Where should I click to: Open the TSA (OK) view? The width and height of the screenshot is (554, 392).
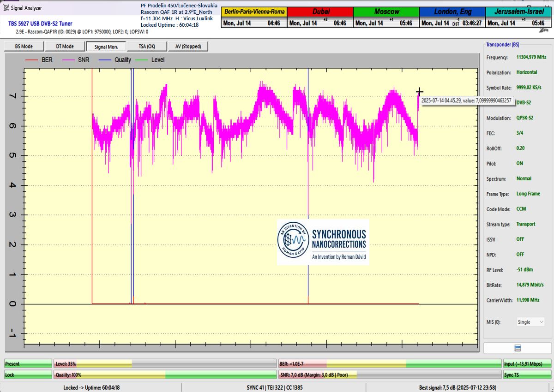[147, 46]
